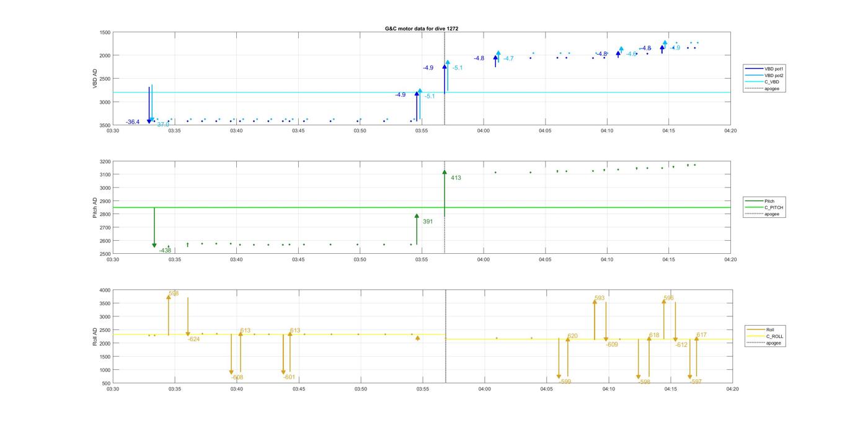
Task: Click the "413" pitch data label
Action: coord(456,178)
